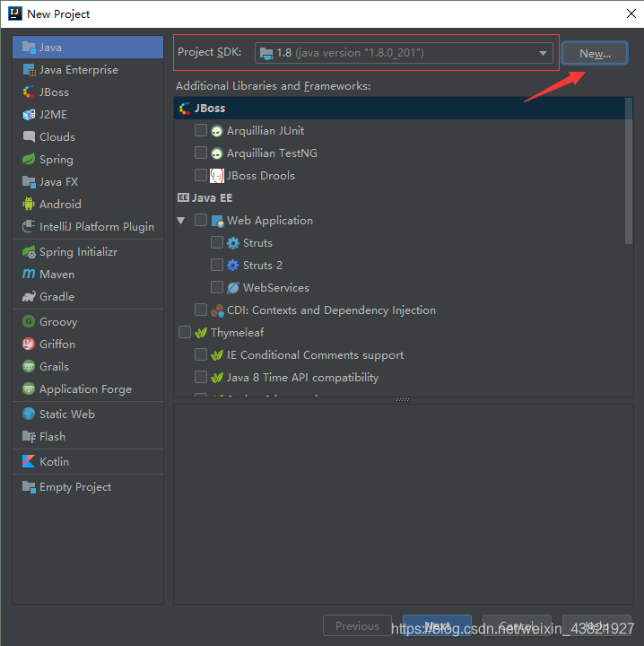644x646 pixels.
Task: Click the Help button
Action: 596,626
